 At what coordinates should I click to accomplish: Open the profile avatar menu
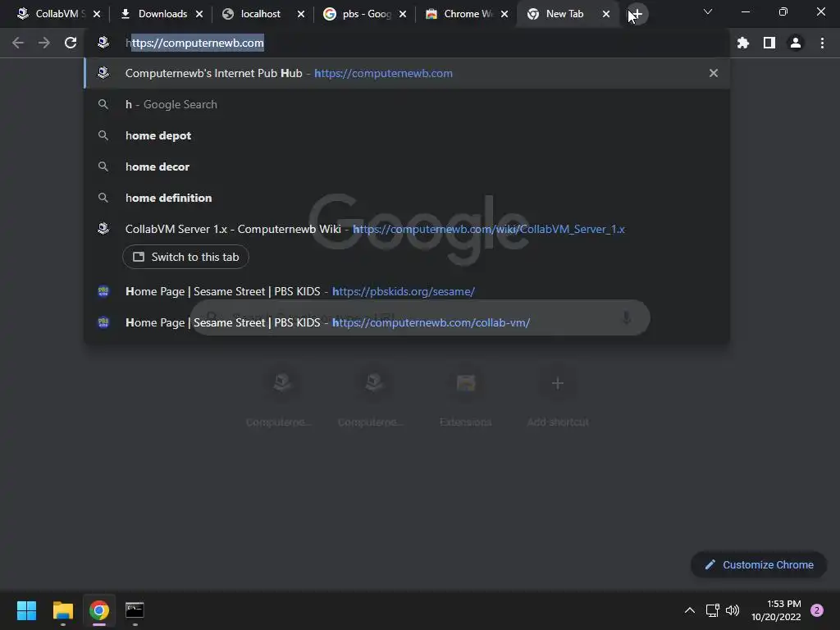pos(796,43)
